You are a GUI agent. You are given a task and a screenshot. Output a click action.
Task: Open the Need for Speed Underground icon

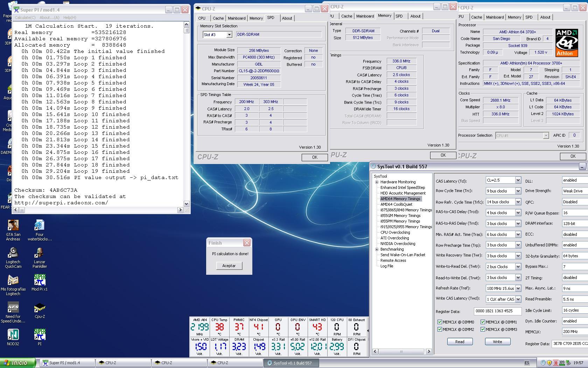(x=13, y=308)
